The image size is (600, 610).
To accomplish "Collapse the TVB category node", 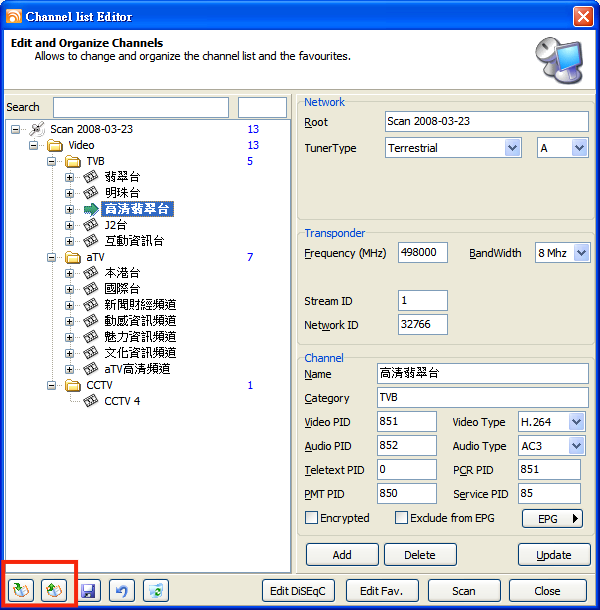I will click(51, 161).
